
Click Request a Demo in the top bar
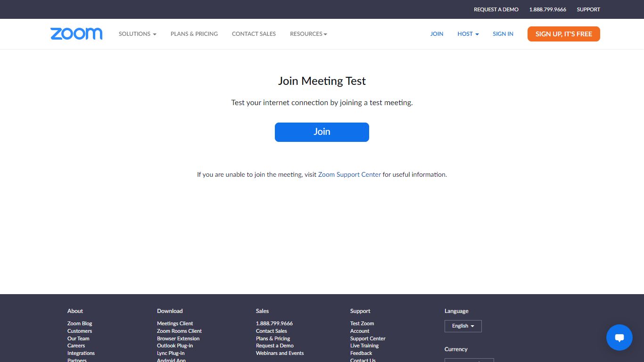(x=496, y=9)
